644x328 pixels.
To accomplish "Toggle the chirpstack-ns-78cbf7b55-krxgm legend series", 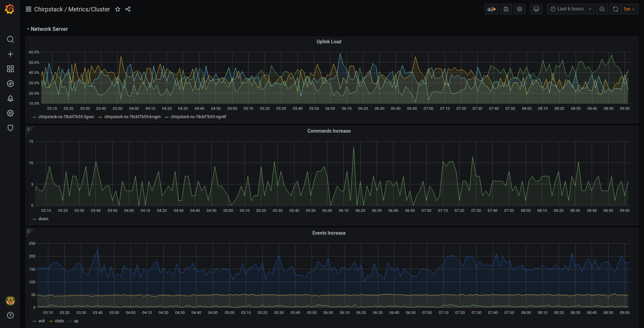I will (132, 117).
